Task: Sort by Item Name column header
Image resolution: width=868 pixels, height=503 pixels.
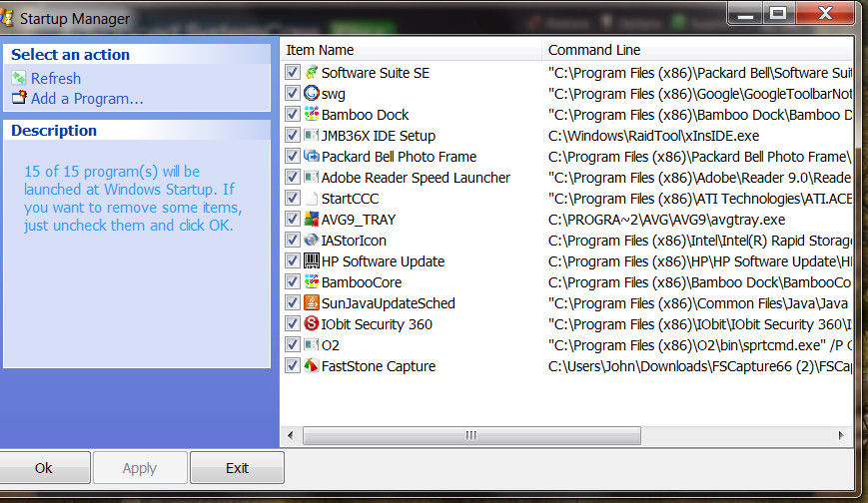Action: pos(411,50)
